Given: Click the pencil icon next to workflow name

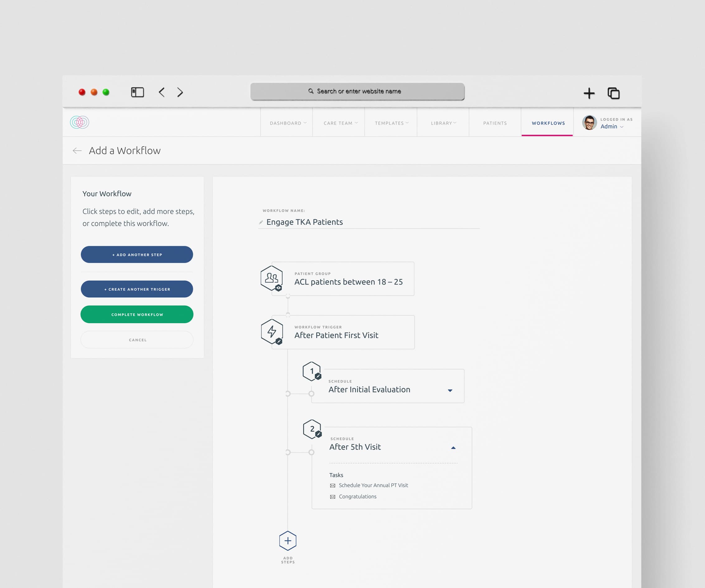Looking at the screenshot, I should tap(261, 222).
